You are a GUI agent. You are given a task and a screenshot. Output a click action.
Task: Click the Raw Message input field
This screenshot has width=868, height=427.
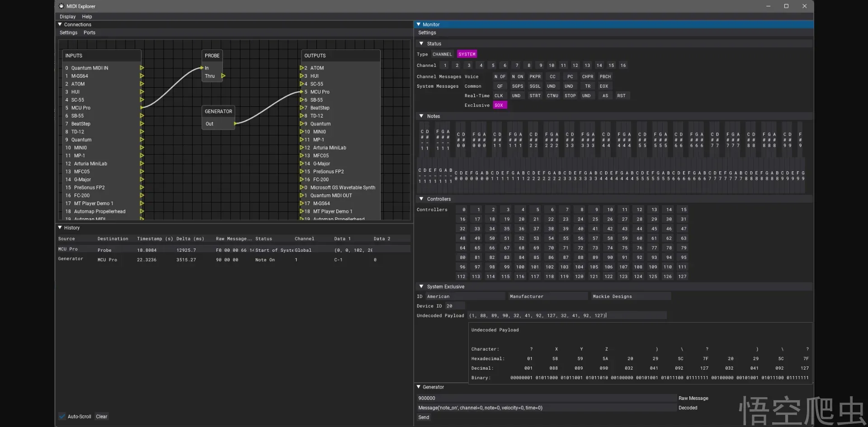click(x=546, y=398)
